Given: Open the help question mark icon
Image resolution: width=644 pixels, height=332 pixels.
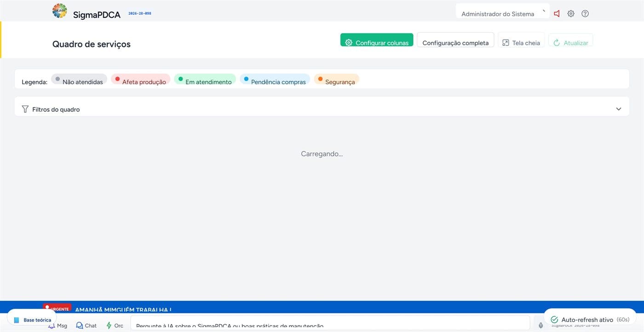Looking at the screenshot, I should point(585,14).
